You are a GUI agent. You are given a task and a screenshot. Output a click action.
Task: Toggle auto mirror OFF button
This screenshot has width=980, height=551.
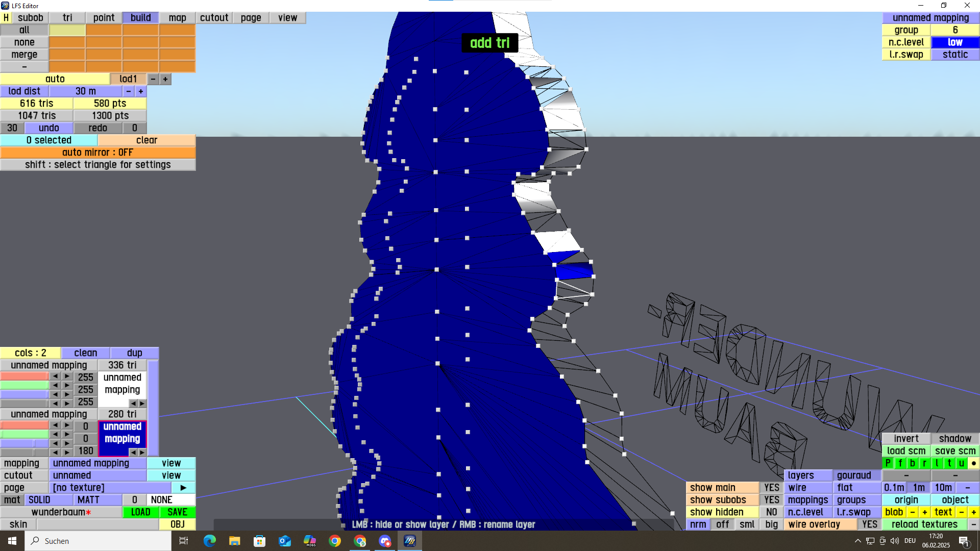[x=97, y=153]
